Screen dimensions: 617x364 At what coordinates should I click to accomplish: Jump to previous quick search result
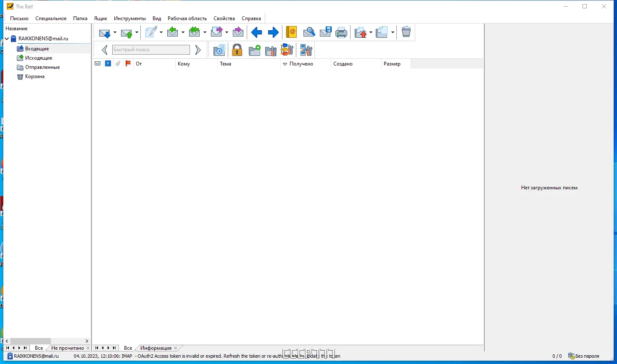click(105, 50)
